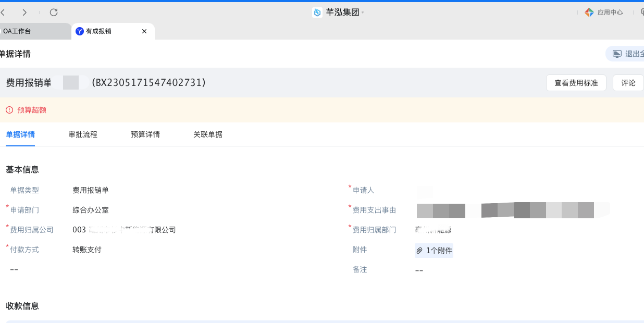Click the 有成报销 tab favicon
This screenshot has width=644, height=323.
pyautogui.click(x=79, y=31)
